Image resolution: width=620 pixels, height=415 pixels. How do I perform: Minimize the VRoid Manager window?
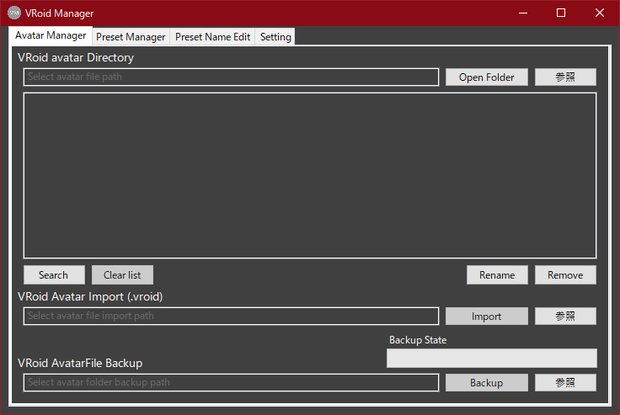pos(523,13)
